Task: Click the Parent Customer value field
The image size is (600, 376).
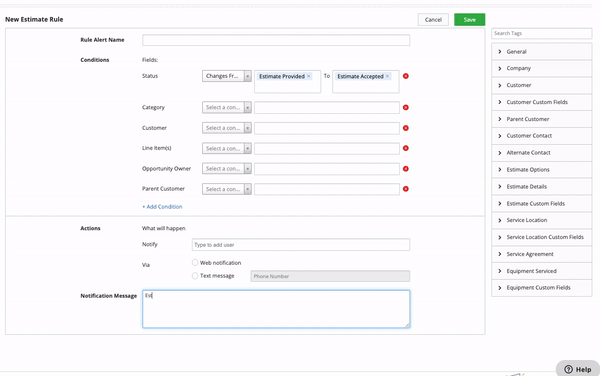Action: pyautogui.click(x=327, y=189)
